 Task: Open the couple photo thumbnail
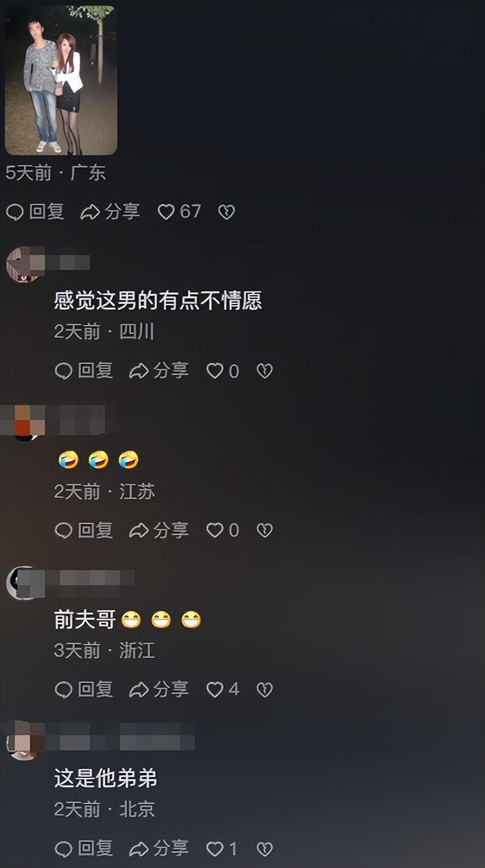coord(61,80)
